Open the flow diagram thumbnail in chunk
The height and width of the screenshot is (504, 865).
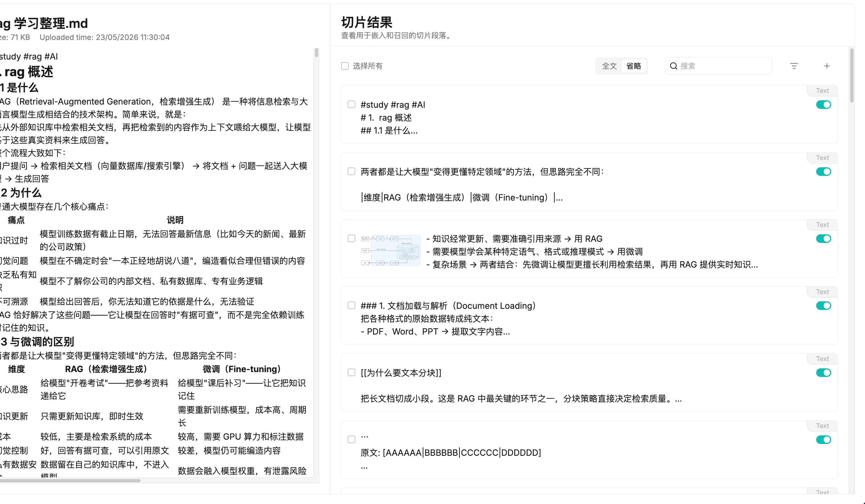(391, 250)
